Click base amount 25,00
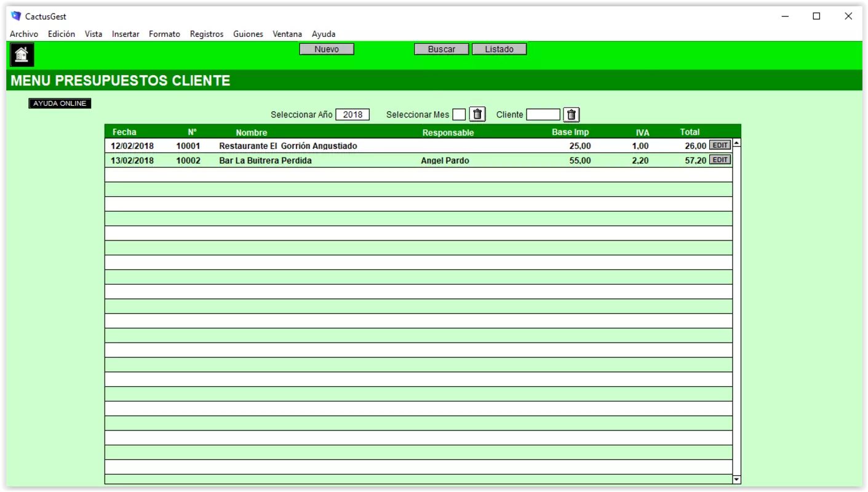The image size is (868, 492). coord(580,146)
